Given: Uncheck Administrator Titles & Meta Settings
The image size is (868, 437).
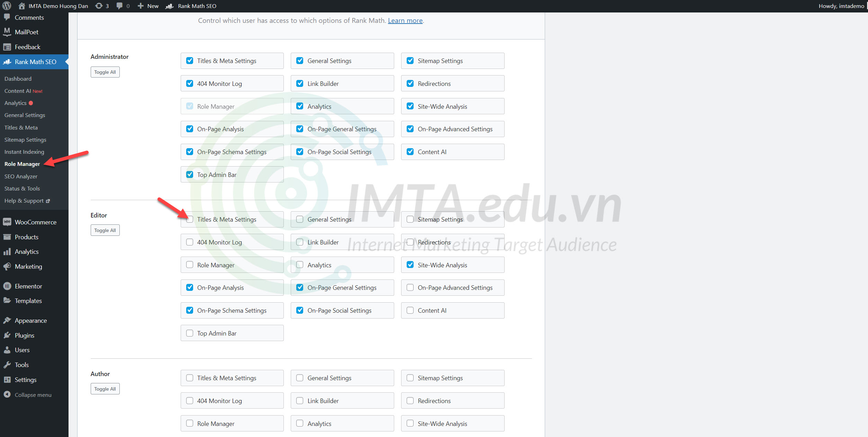Looking at the screenshot, I should coord(190,61).
